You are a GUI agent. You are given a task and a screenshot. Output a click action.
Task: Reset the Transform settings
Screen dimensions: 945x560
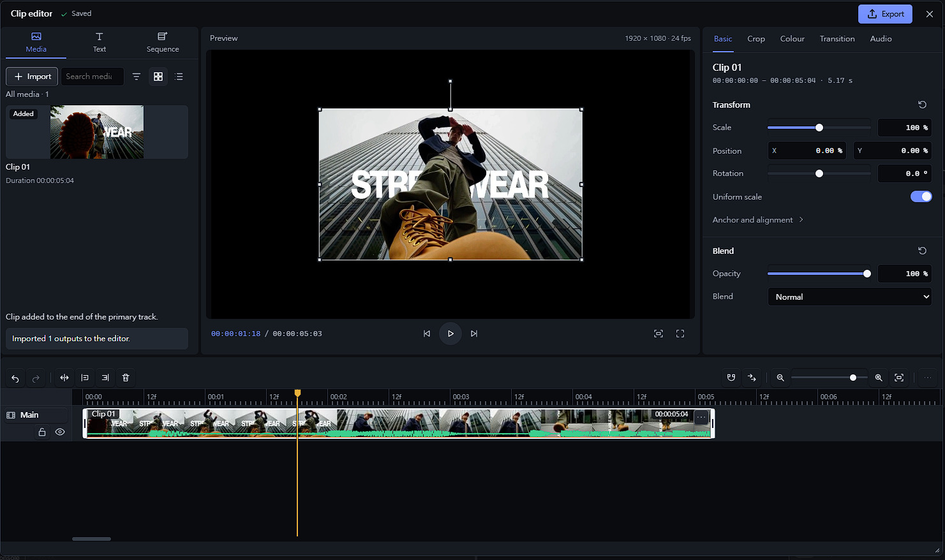(x=922, y=105)
